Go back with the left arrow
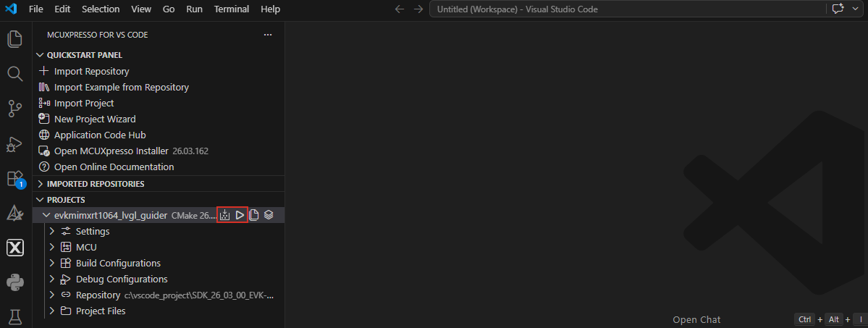This screenshot has width=868, height=328. [x=399, y=9]
